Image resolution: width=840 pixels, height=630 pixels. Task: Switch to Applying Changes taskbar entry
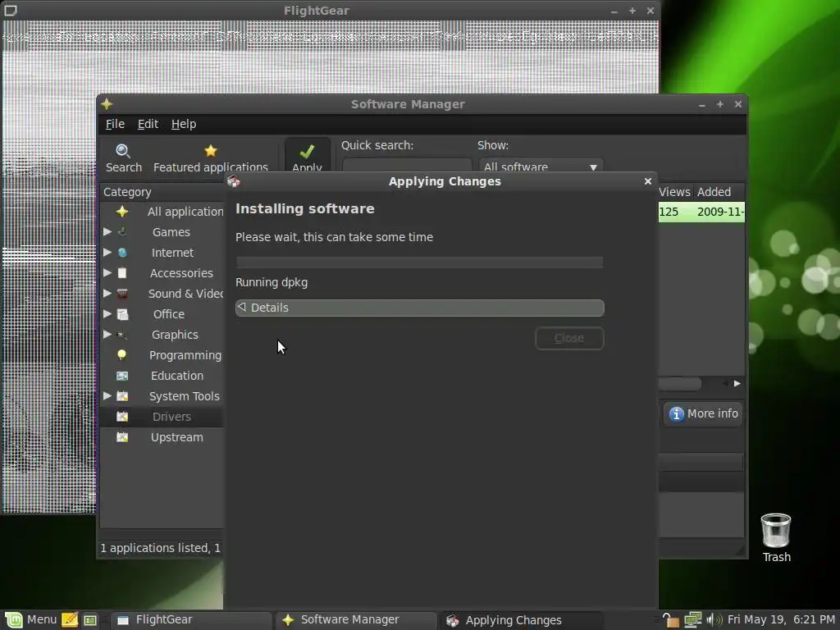tap(522, 620)
